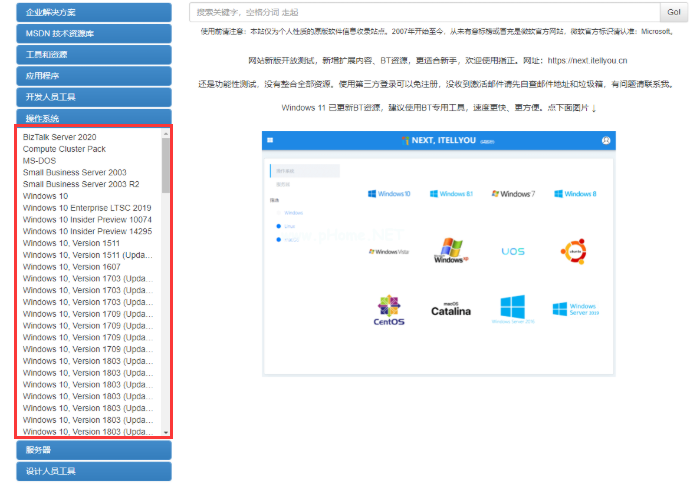Click the Windows 10 logo
This screenshot has width=694, height=488.
[x=389, y=193]
